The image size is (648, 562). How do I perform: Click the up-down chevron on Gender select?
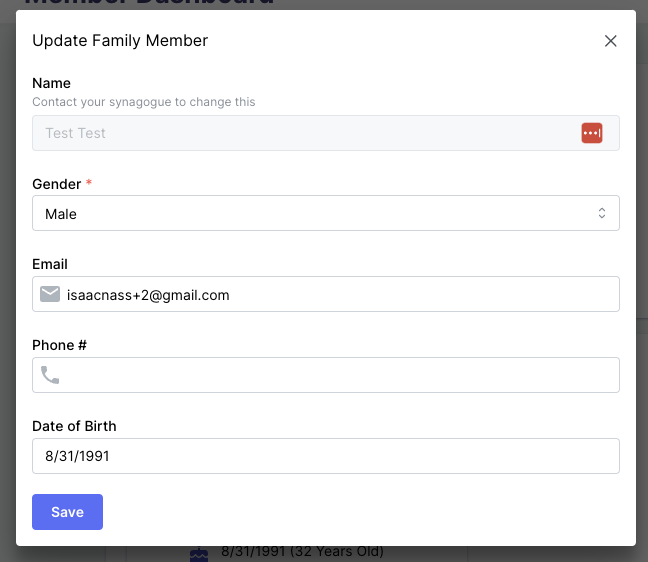coord(602,213)
